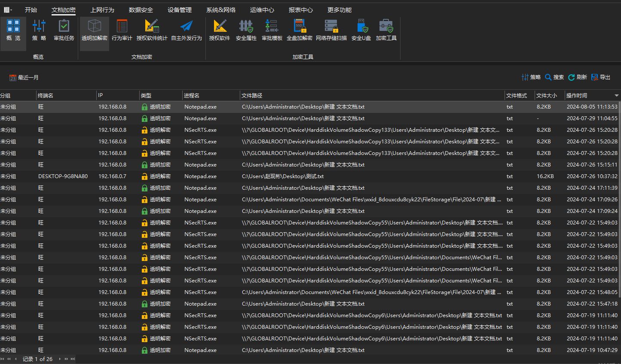
Task: Switch to the 开始 tab
Action: [31, 10]
